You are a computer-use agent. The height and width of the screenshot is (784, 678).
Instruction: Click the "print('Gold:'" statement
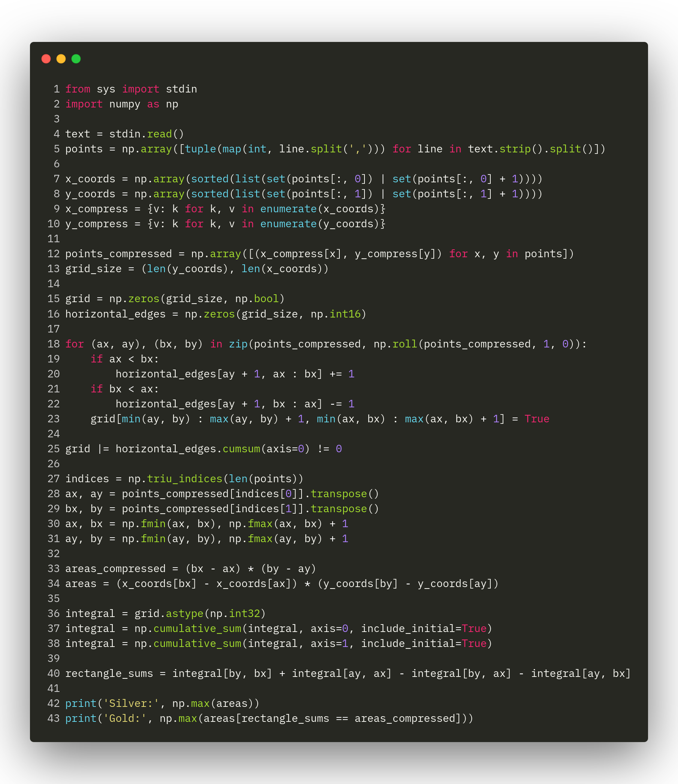269,718
